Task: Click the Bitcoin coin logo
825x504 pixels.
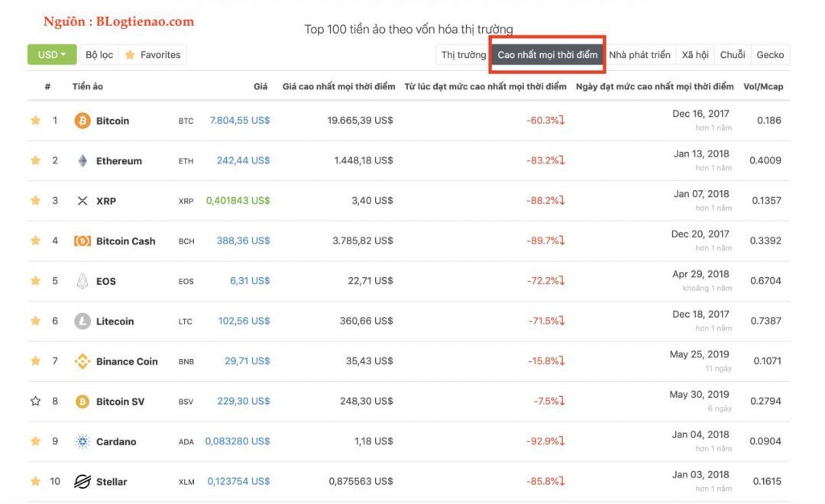Action: coord(82,121)
